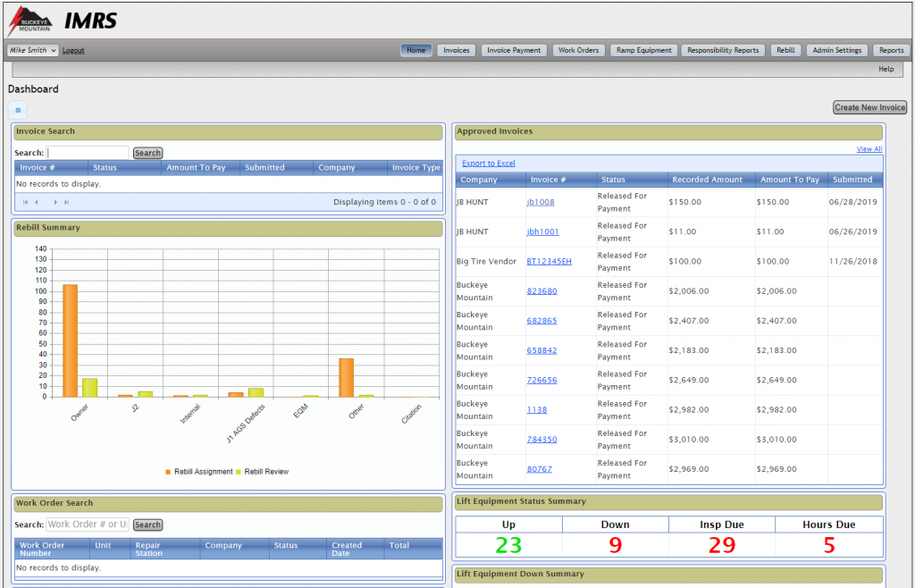Go to last page in Invoice Search pager

67,202
